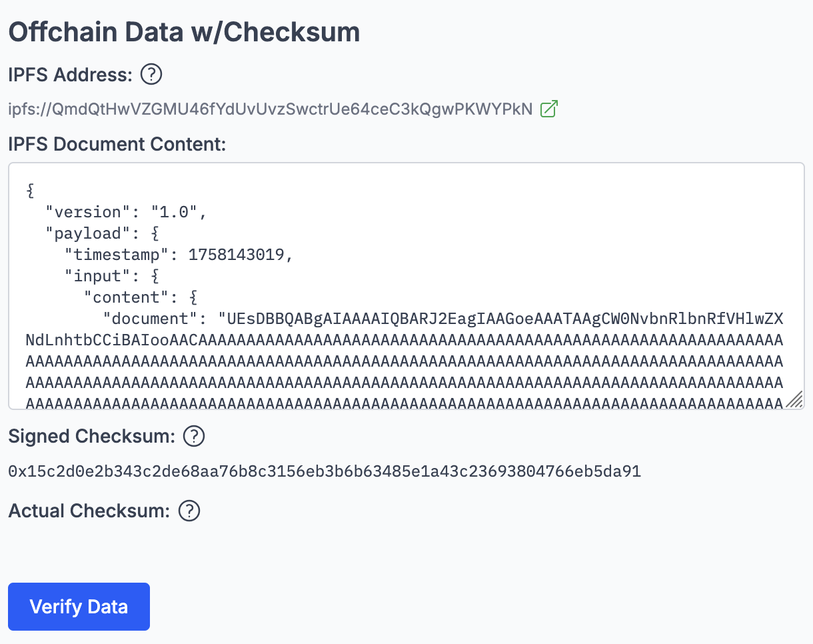Click the ipfs://Qmd… address text
Screen dimensions: 813x644
point(270,109)
